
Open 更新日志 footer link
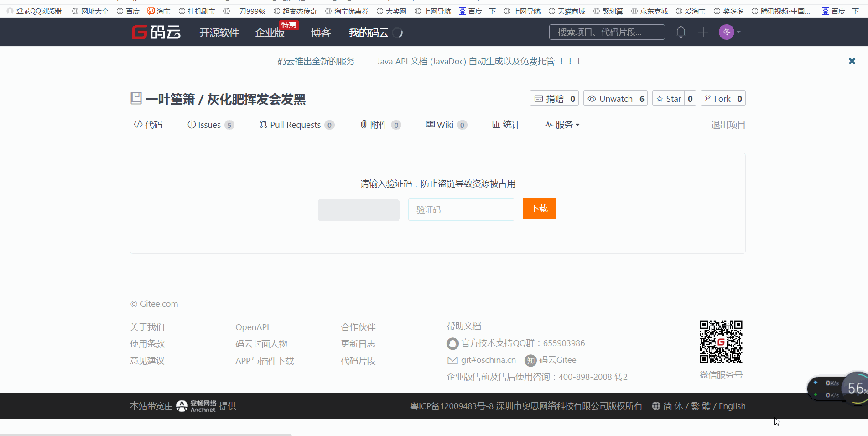(x=359, y=344)
